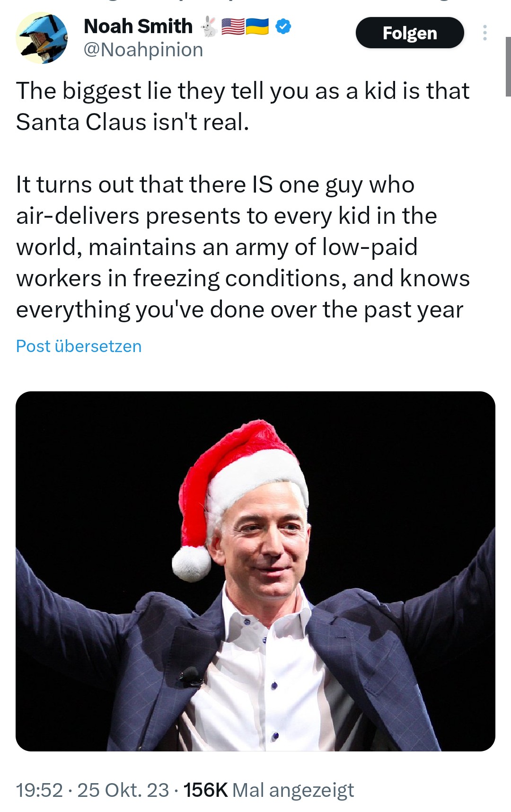Click the Ukraine flag emoji

coord(257,27)
